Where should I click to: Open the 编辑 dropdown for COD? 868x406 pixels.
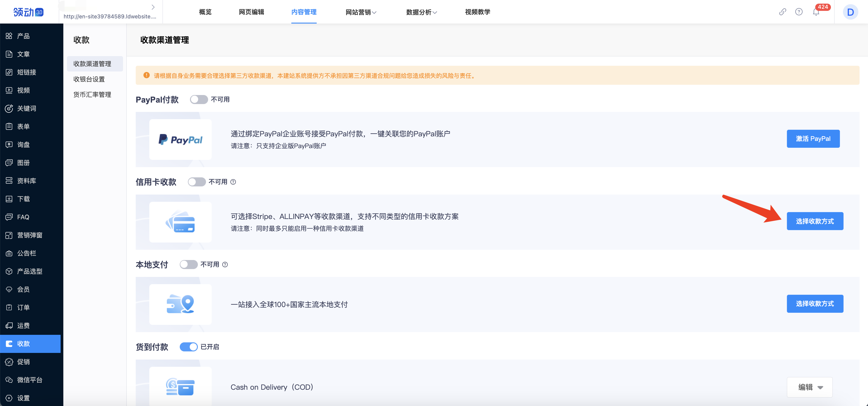point(809,387)
